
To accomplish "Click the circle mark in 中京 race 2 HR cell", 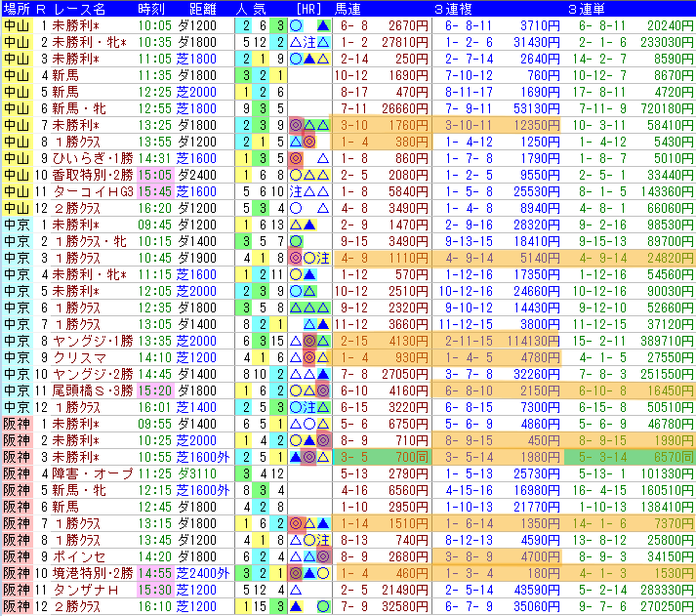I will [x=296, y=241].
